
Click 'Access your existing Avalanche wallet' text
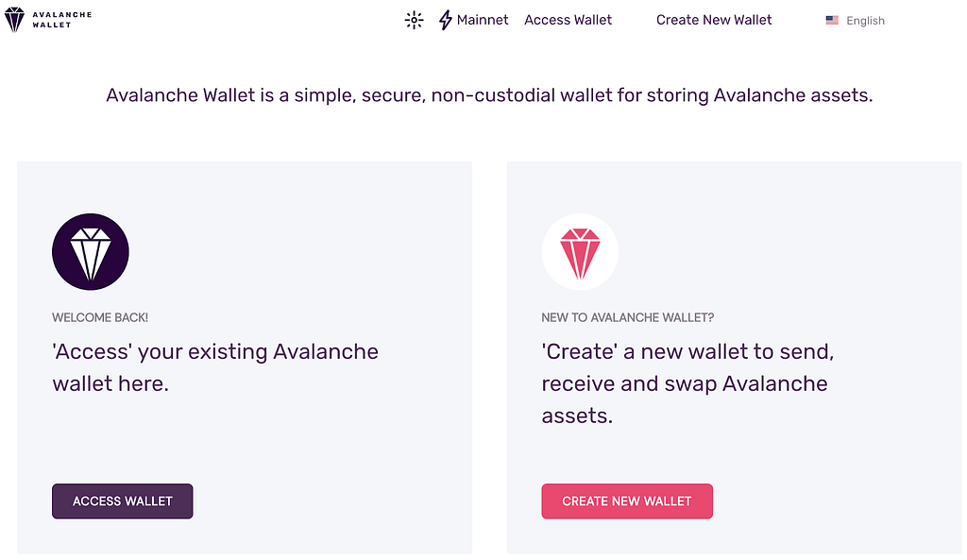(x=215, y=367)
